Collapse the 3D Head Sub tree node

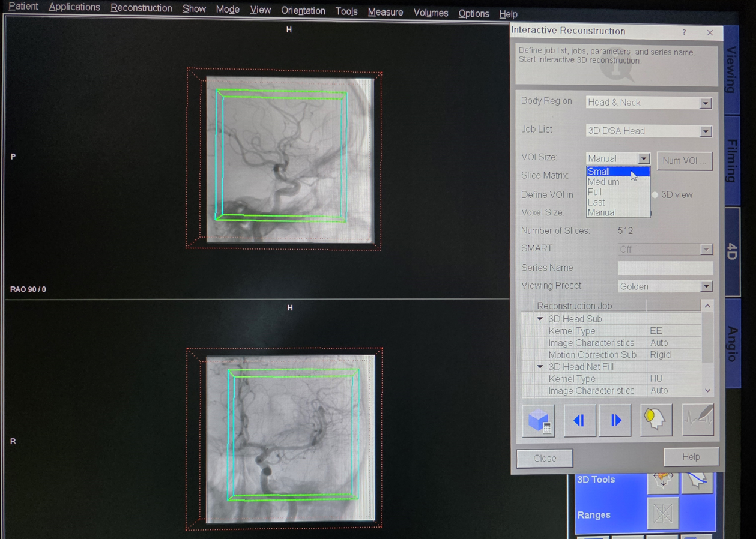(540, 319)
